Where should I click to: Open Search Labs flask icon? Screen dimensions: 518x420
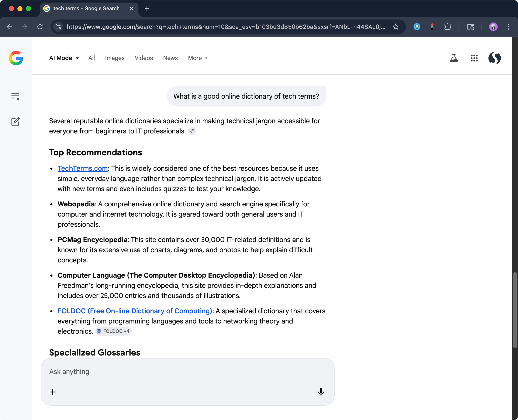(454, 58)
